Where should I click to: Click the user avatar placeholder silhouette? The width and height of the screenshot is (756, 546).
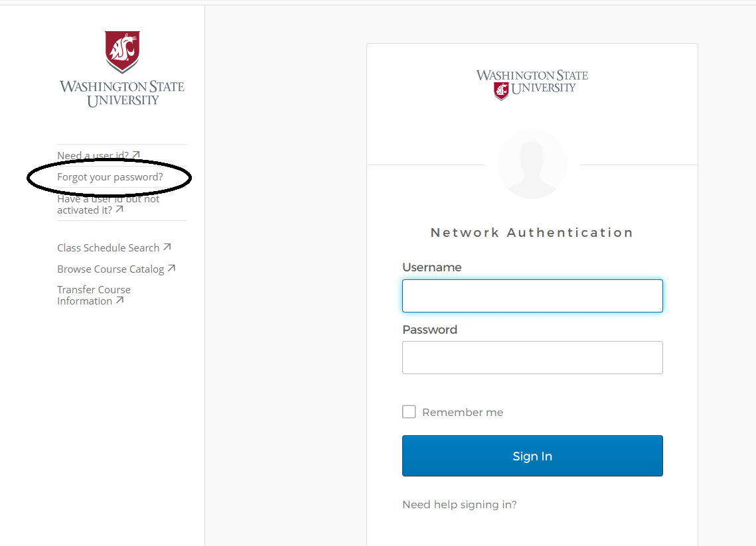(532, 165)
